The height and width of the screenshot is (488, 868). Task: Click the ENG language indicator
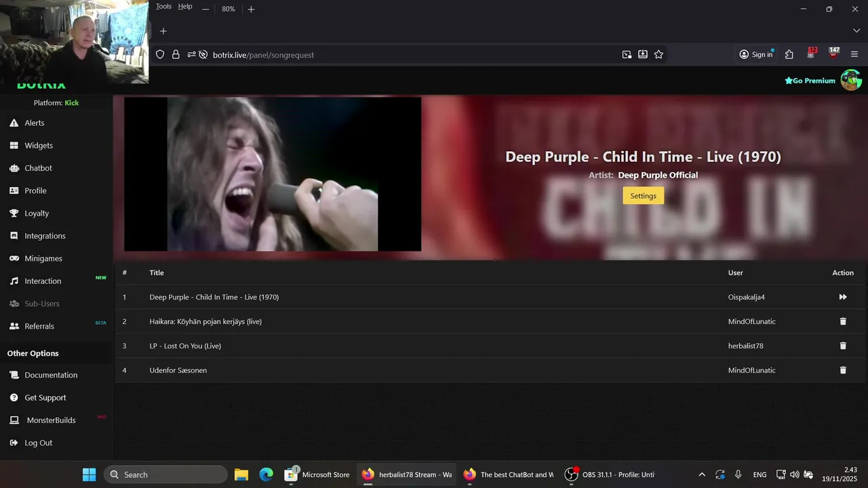759,474
